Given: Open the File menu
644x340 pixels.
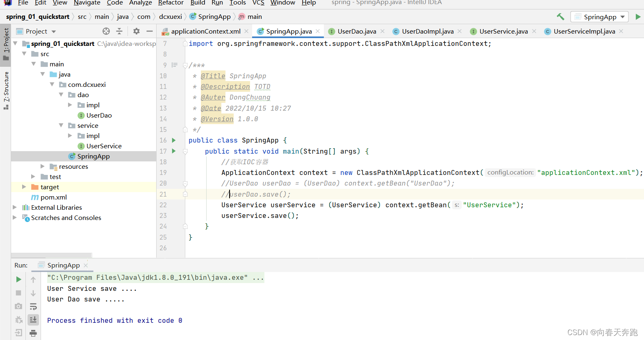Looking at the screenshot, I should pos(23,3).
